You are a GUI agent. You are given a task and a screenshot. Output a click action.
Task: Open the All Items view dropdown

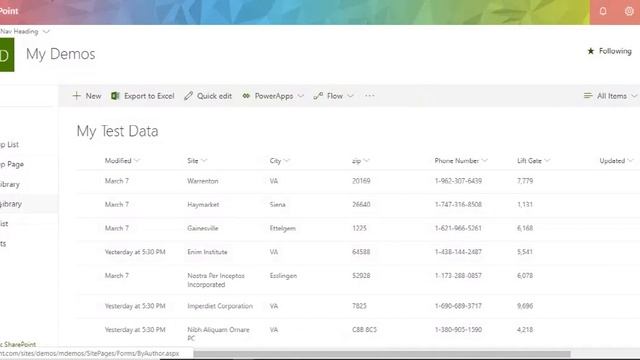[634, 96]
